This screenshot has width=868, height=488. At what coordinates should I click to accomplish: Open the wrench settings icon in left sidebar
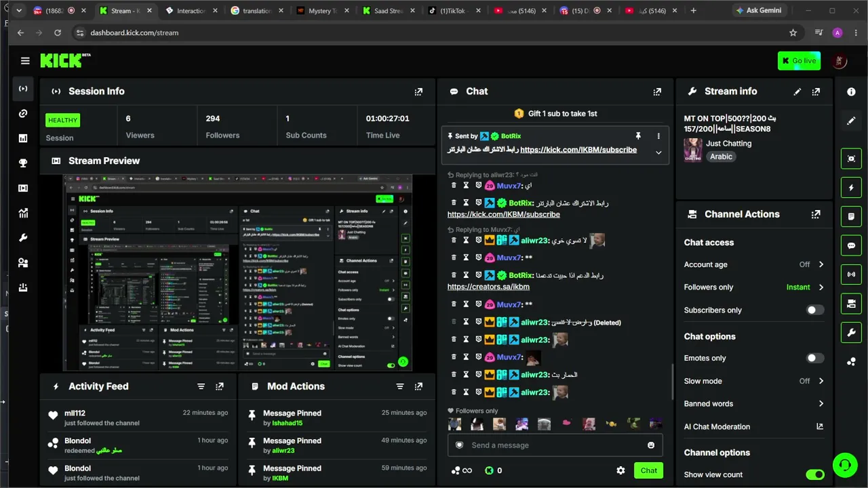(x=23, y=238)
